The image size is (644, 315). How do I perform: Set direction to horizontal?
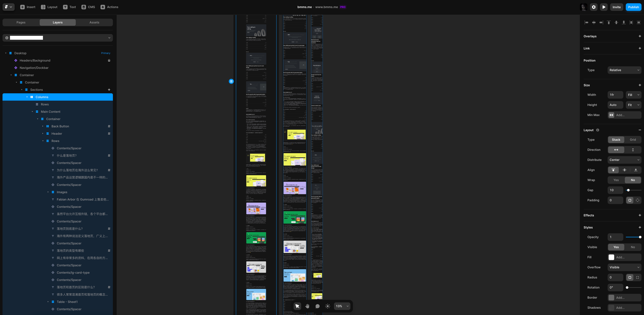point(616,150)
